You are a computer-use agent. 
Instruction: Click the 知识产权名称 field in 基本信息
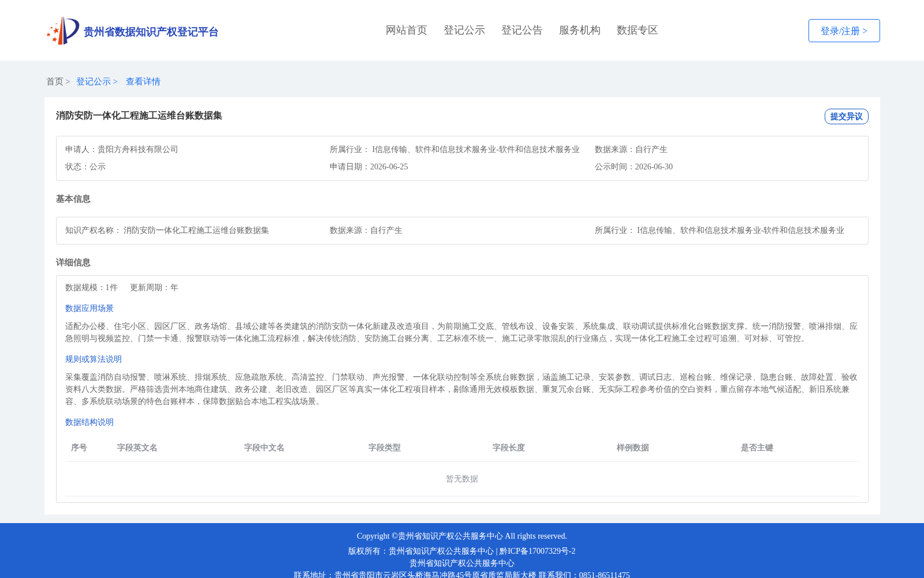pos(167,230)
